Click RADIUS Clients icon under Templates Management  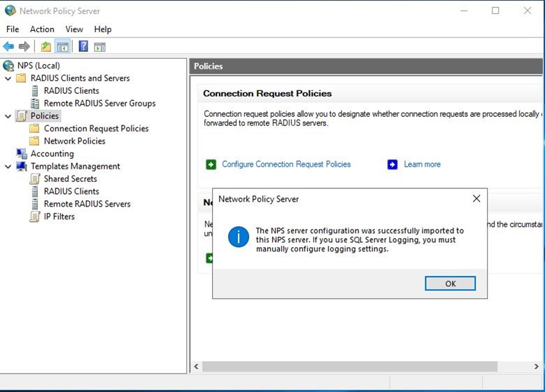pyautogui.click(x=35, y=191)
